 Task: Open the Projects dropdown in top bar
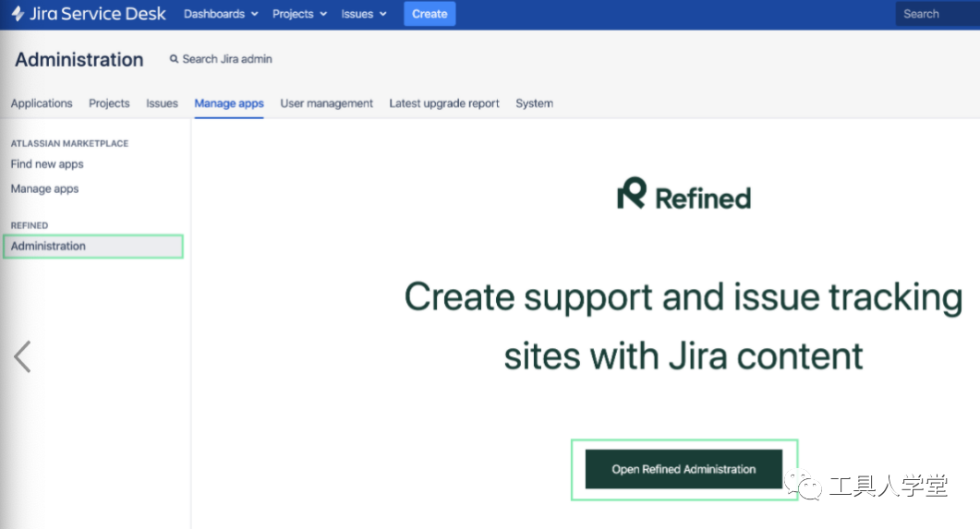299,14
